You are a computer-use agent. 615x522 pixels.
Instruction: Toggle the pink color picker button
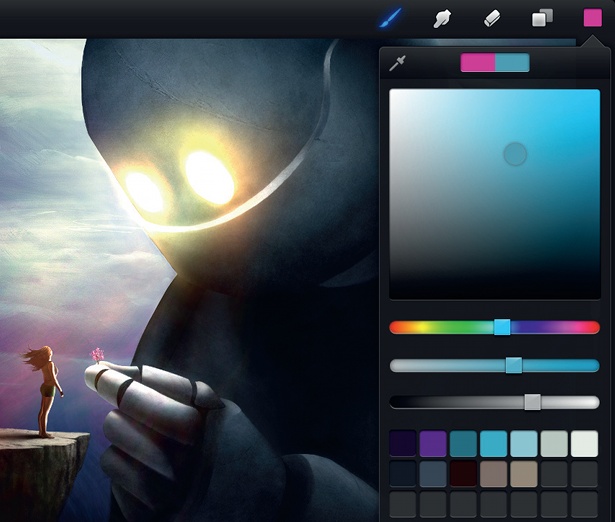(593, 18)
